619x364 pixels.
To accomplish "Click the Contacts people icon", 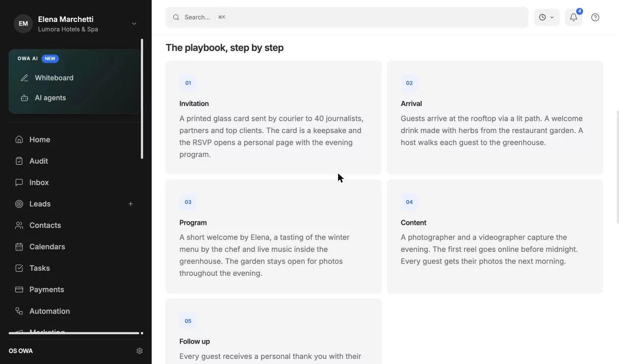I will [19, 225].
